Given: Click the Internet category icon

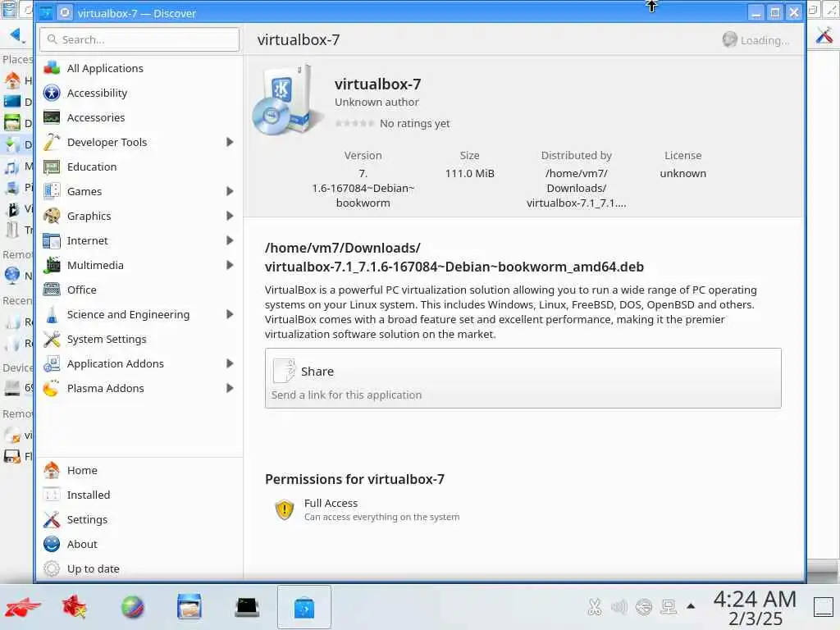Looking at the screenshot, I should point(52,240).
